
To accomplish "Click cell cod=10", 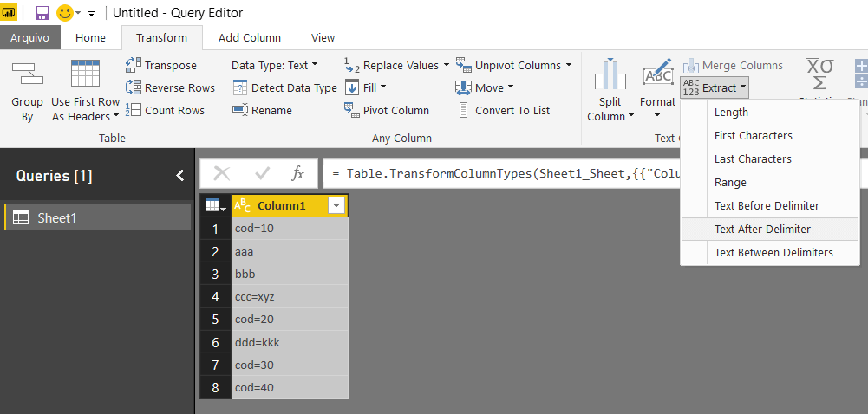I will click(290, 229).
